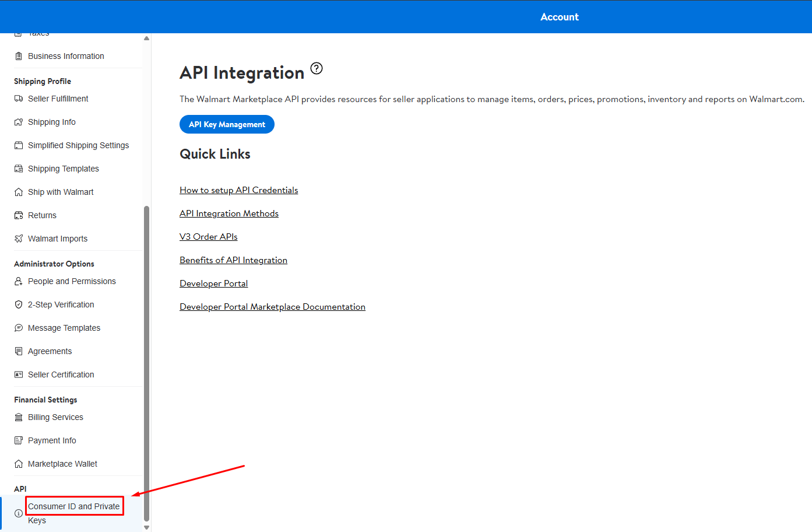Click the Financial Settings section heading
Viewport: 812px width, 532px height.
coord(45,400)
